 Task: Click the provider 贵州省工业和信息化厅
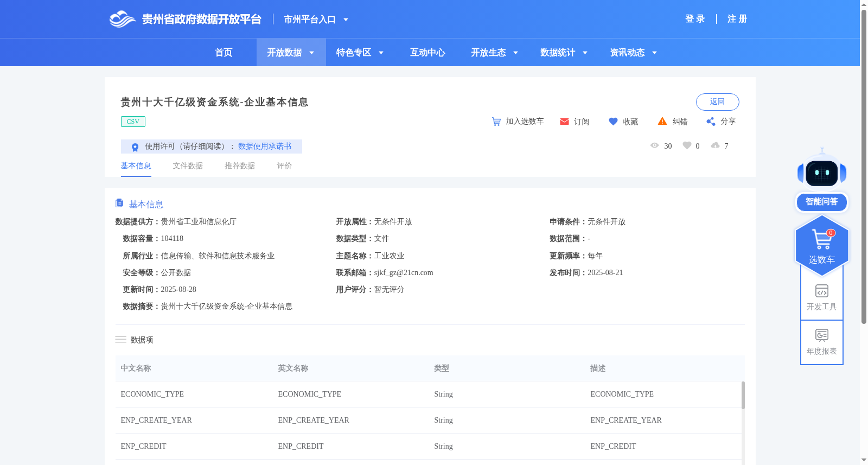[199, 222]
